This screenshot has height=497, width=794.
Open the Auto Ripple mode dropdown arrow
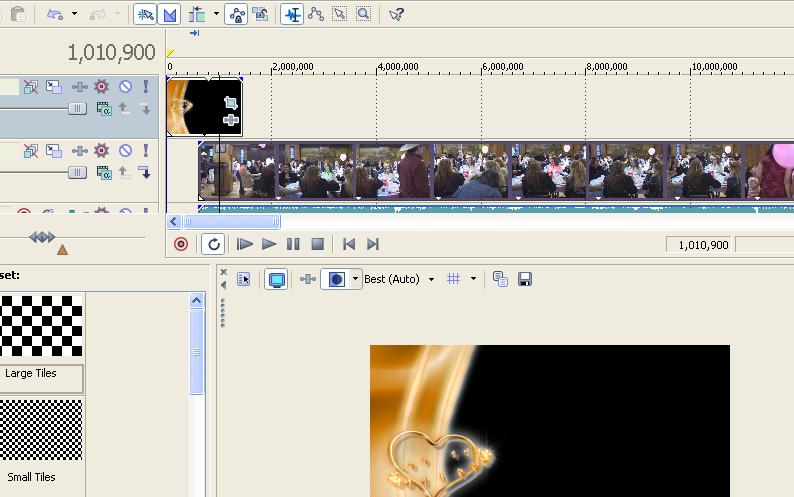pyautogui.click(x=216, y=14)
